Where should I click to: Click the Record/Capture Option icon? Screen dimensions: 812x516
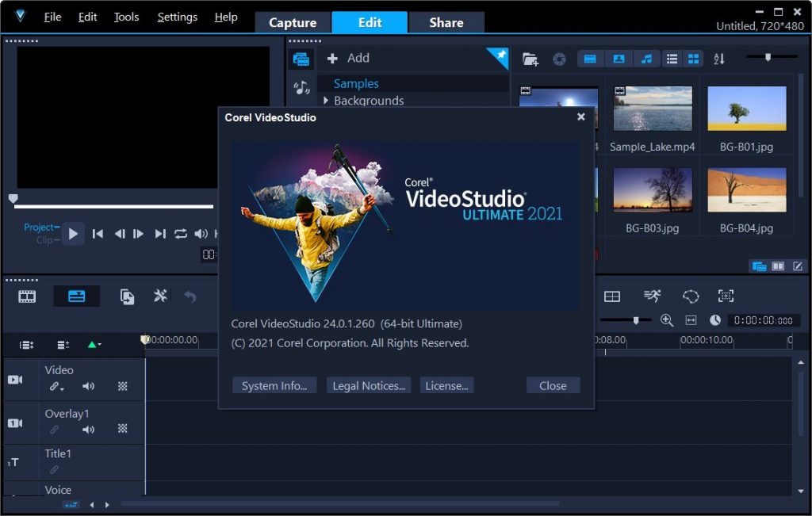[127, 296]
